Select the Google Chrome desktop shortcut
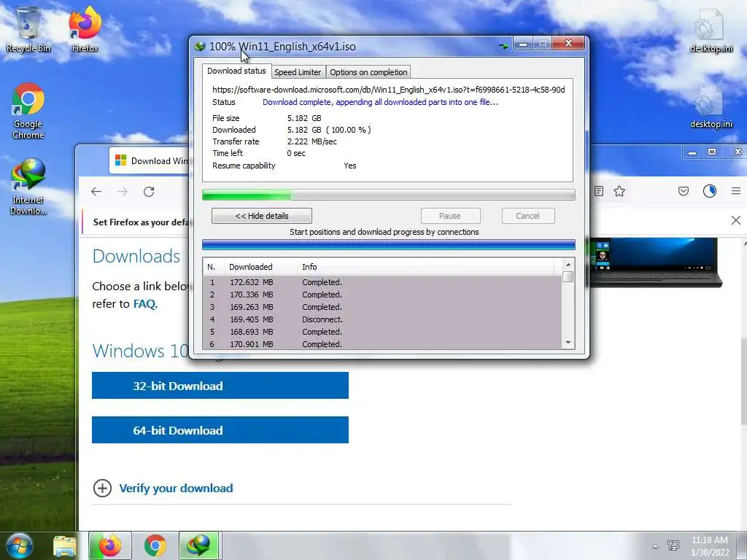The width and height of the screenshot is (747, 560). tap(28, 111)
